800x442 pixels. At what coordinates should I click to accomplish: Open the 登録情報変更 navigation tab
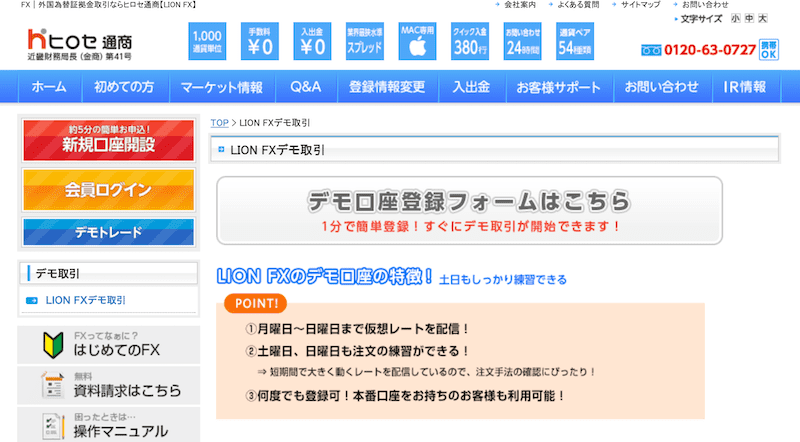coord(387,87)
